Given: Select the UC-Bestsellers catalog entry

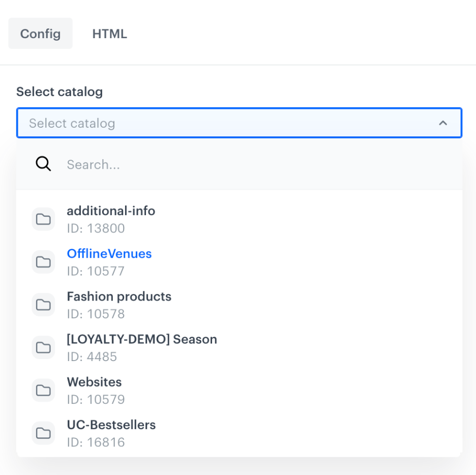Looking at the screenshot, I should (111, 425).
